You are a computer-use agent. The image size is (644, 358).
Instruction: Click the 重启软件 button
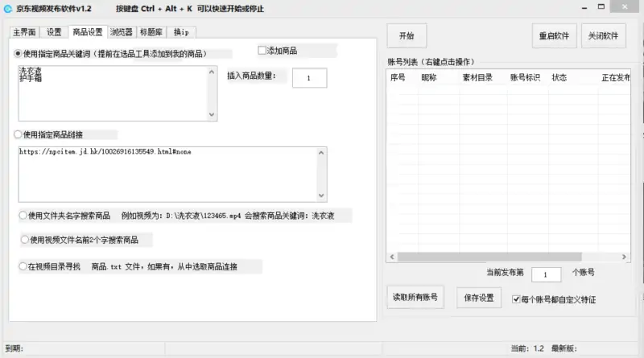point(555,36)
